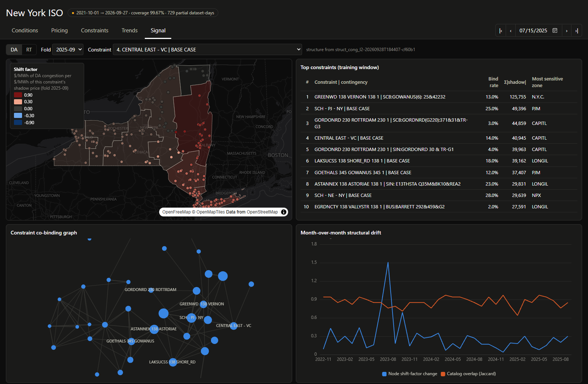Click the Σ|shadow| column header
The width and height of the screenshot is (588, 384).
[x=515, y=82]
